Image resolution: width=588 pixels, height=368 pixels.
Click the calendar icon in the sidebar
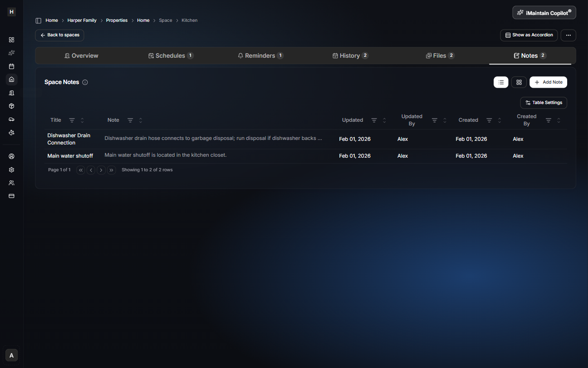12,66
